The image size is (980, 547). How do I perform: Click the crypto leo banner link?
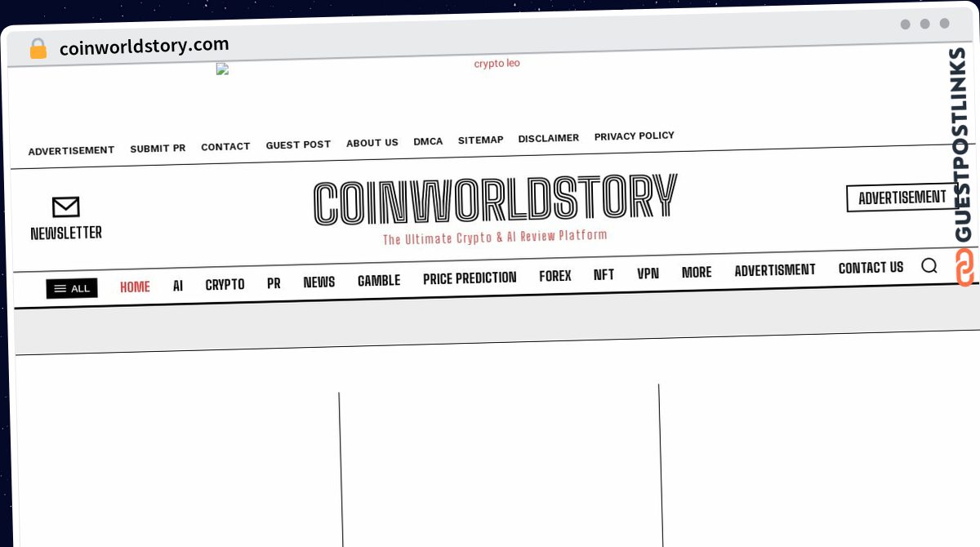point(497,64)
